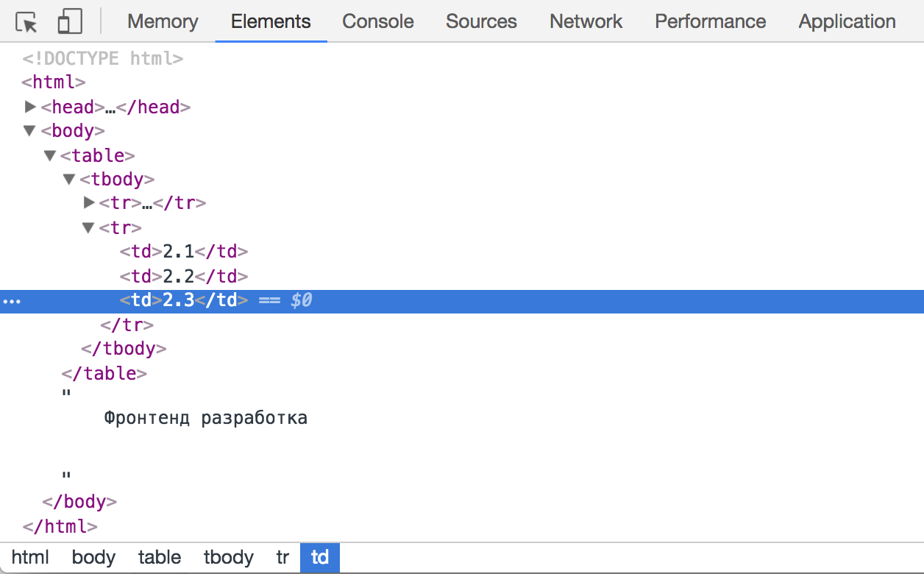Expand the first collapsed tr node
The image size is (924, 574).
point(88,202)
